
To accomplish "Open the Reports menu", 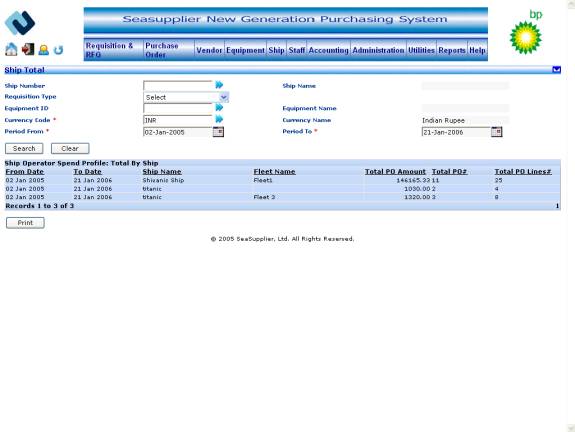I will (x=452, y=50).
